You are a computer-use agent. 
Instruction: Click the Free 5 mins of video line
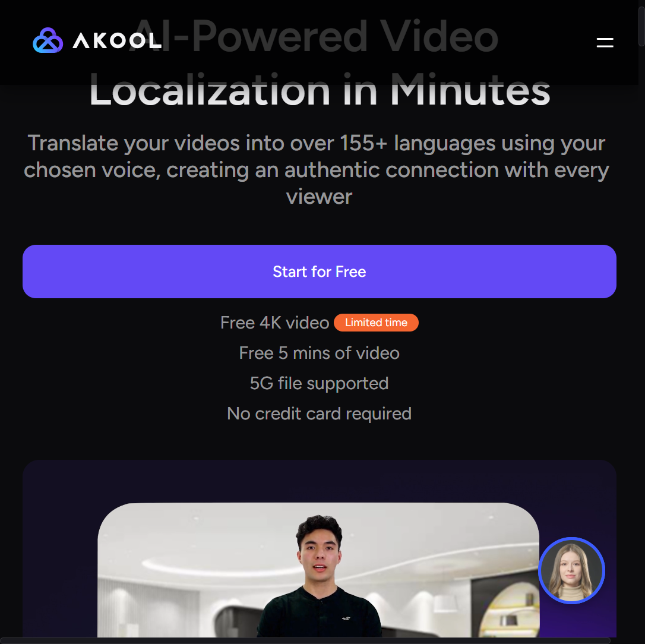tap(319, 353)
